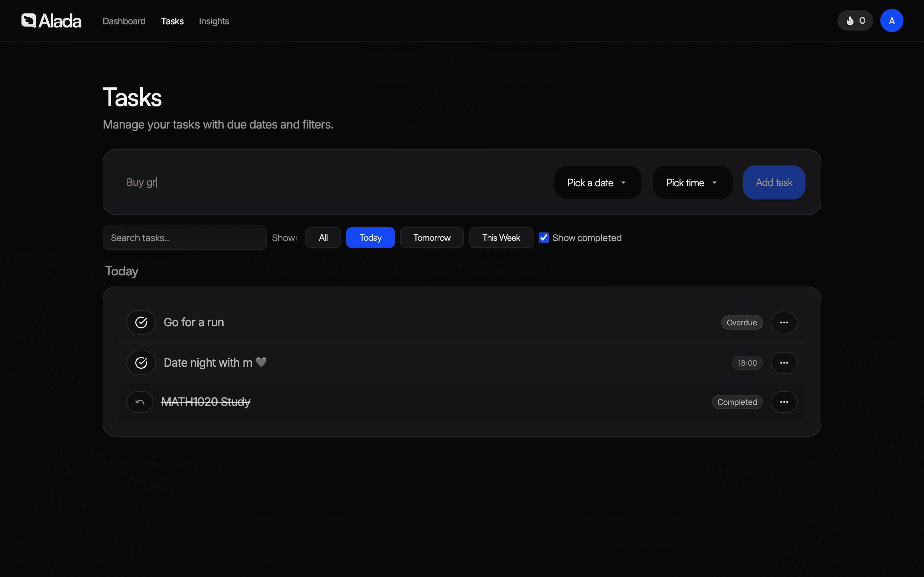Viewport: 924px width, 577px height.
Task: Click the search tasks field
Action: [184, 237]
